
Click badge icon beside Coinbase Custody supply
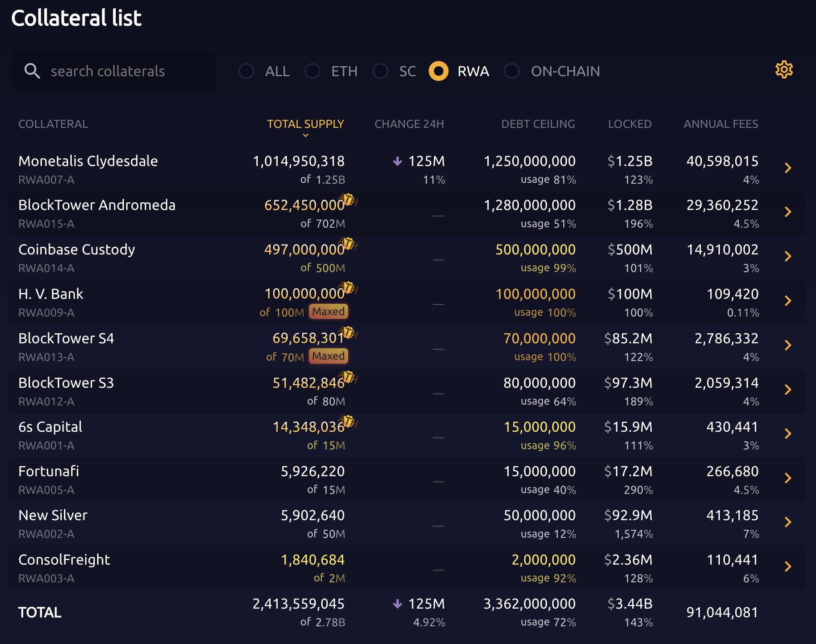point(349,244)
